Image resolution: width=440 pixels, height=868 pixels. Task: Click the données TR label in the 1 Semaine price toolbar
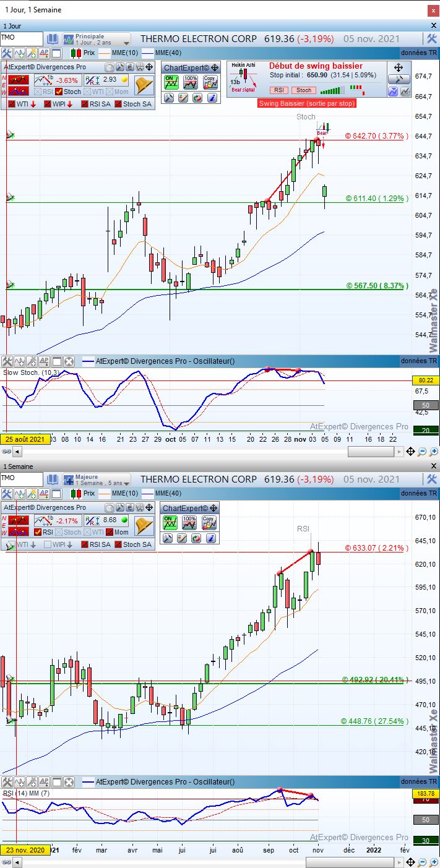tap(419, 494)
